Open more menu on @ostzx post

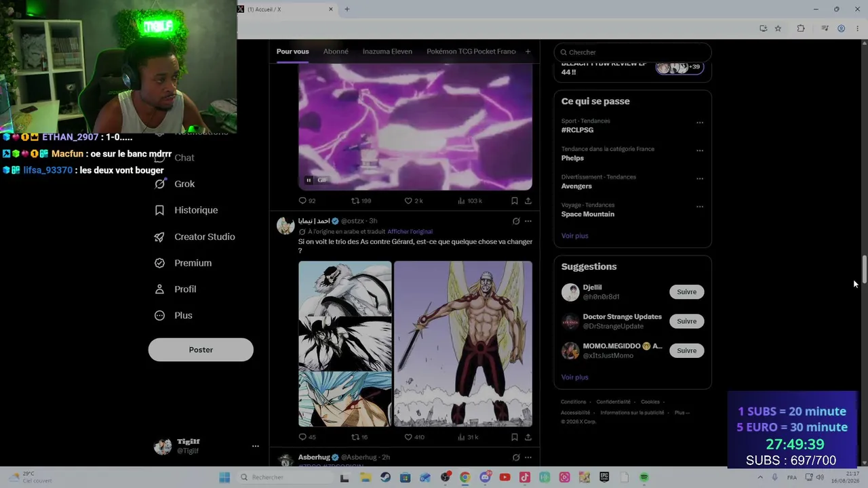pos(528,221)
